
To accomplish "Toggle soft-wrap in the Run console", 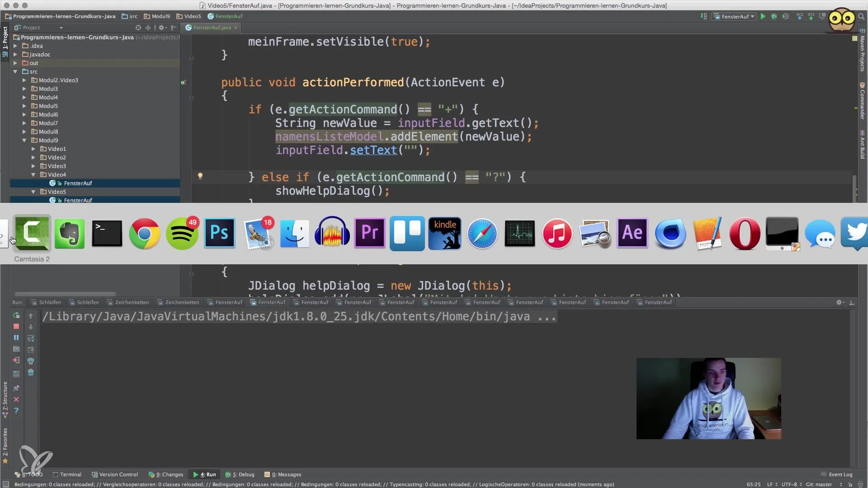I will pyautogui.click(x=31, y=338).
